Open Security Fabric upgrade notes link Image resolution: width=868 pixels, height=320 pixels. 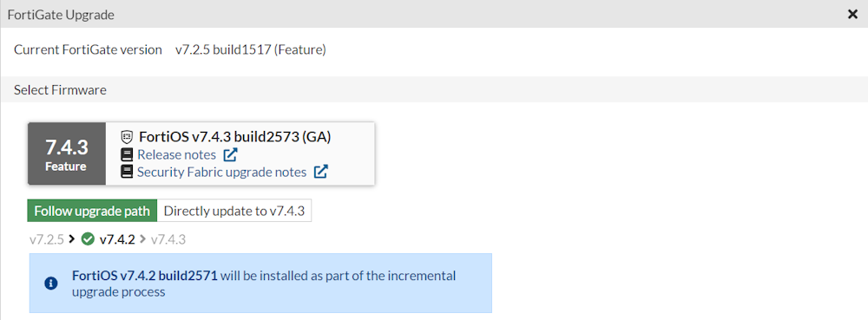coord(221,172)
